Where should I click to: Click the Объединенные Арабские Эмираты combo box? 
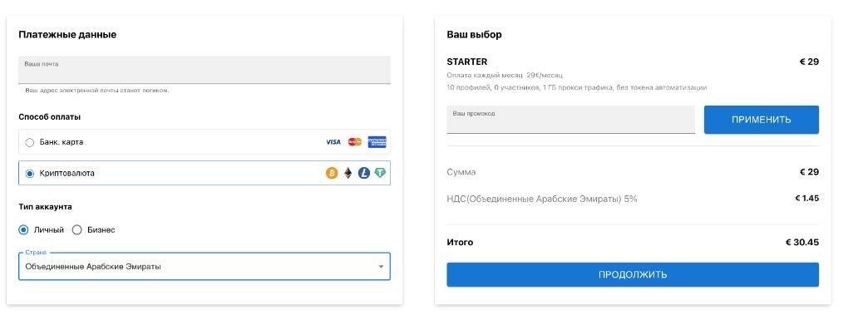(x=205, y=266)
